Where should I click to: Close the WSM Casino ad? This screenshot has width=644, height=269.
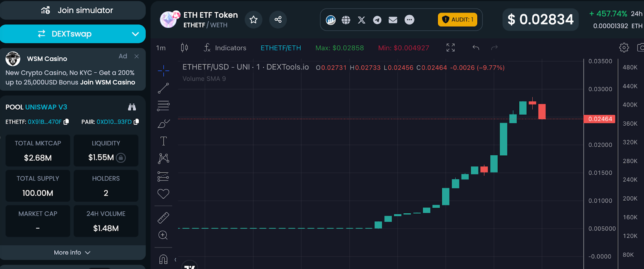(137, 56)
